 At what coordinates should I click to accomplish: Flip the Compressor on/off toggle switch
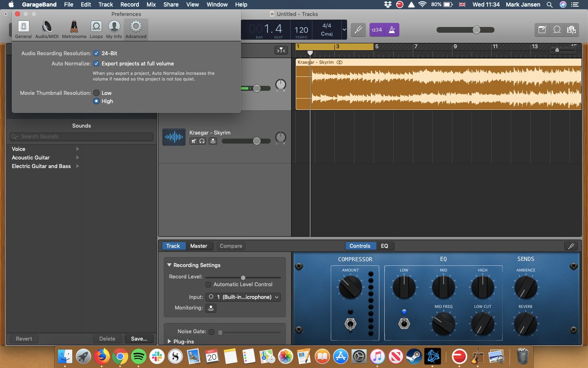click(350, 324)
